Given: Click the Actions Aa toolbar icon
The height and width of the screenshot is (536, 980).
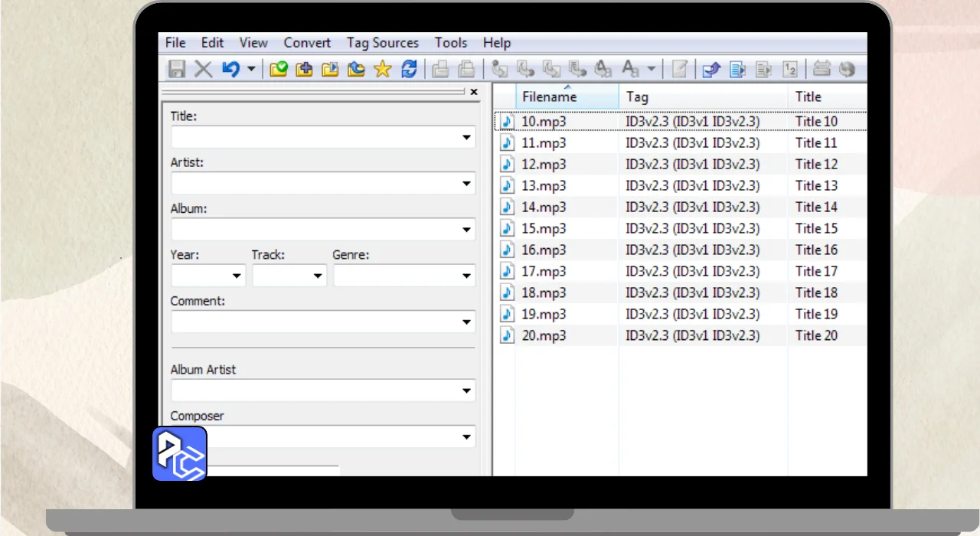Looking at the screenshot, I should click(x=630, y=69).
